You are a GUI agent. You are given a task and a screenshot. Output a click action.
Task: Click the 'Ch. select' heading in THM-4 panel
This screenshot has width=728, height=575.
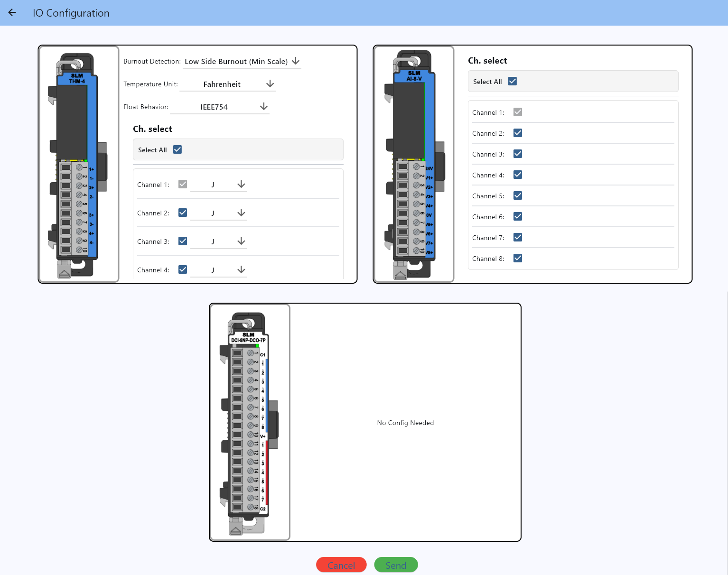point(152,129)
